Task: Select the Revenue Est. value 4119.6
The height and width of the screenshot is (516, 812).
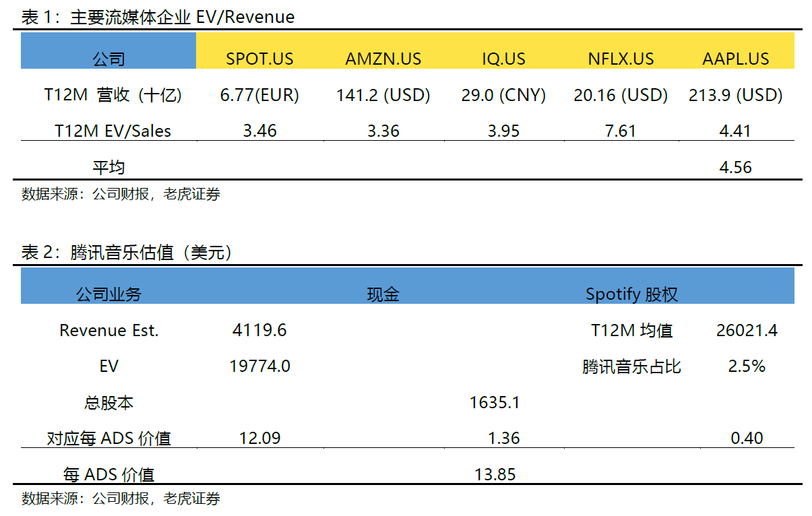Action: 259,330
